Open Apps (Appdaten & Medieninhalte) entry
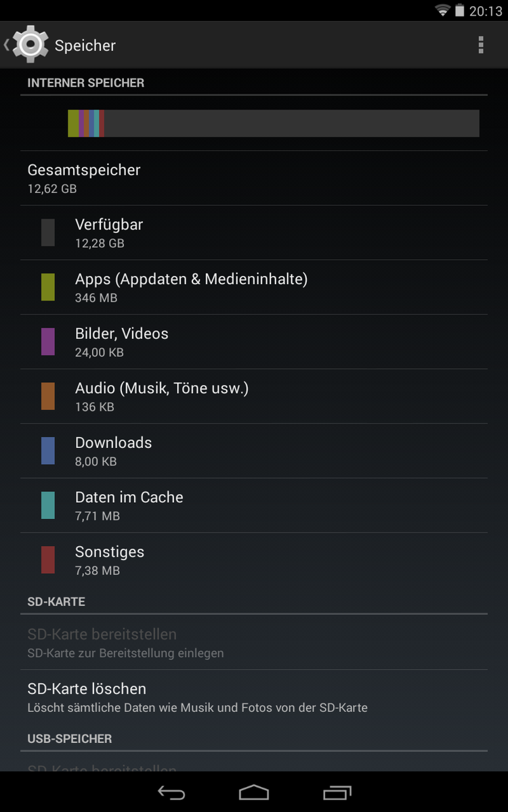508x812 pixels. 191,287
